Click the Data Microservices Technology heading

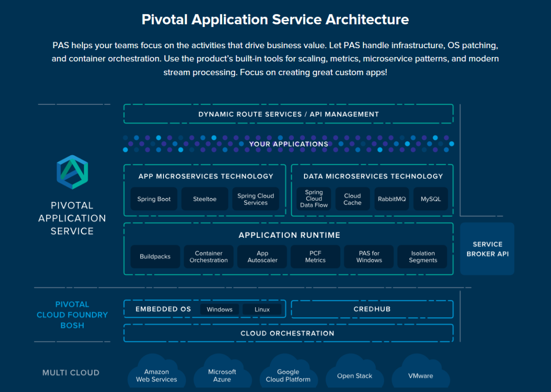tap(373, 176)
